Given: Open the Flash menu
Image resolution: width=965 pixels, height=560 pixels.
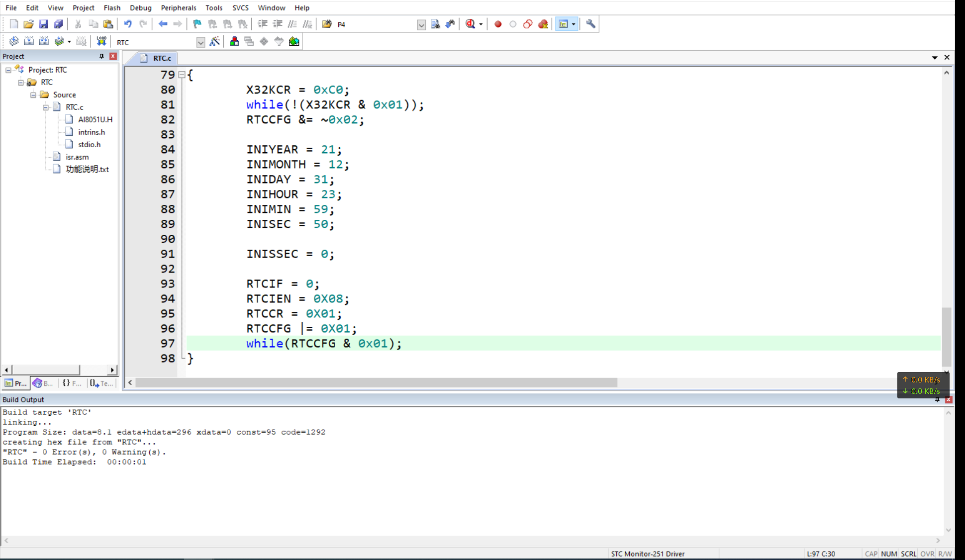Looking at the screenshot, I should click(x=112, y=7).
